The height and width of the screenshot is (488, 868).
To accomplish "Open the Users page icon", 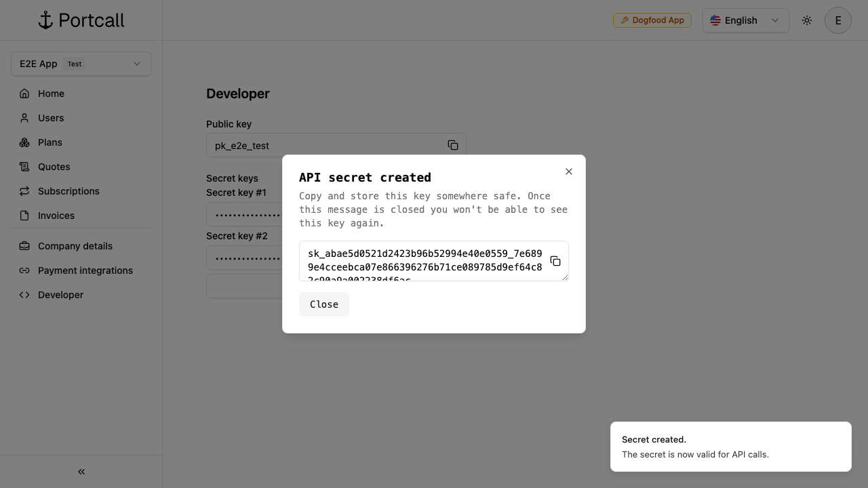I will pyautogui.click(x=24, y=118).
